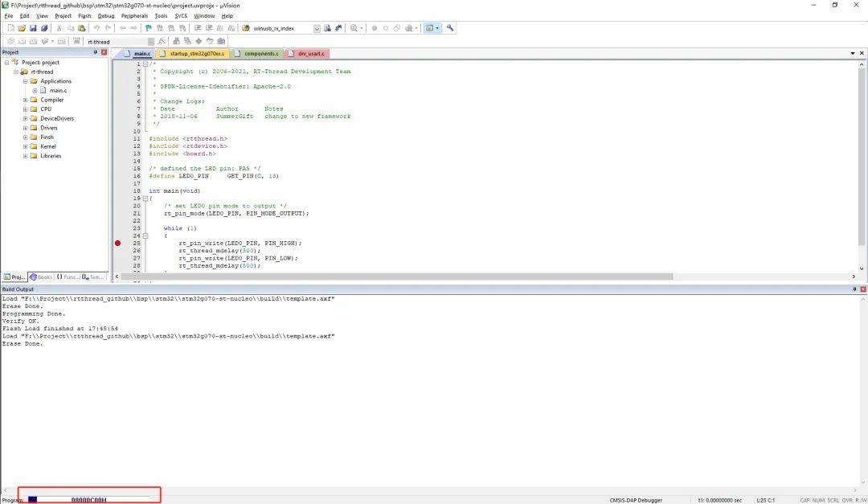Open the Debug menu
This screenshot has height=504, width=868.
[106, 16]
